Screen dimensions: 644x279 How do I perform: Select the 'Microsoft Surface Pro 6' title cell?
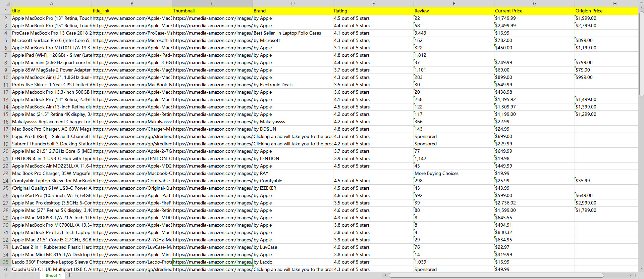[51, 40]
